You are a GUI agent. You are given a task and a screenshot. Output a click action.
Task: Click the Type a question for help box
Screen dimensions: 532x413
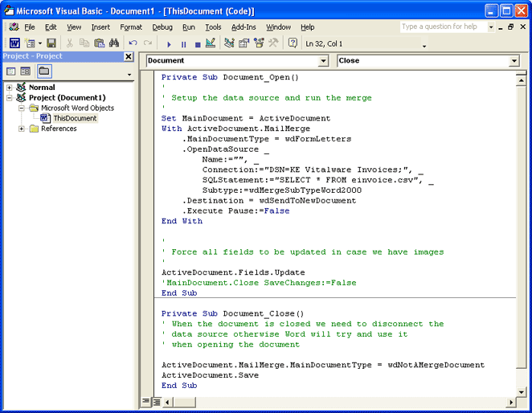pyautogui.click(x=444, y=27)
